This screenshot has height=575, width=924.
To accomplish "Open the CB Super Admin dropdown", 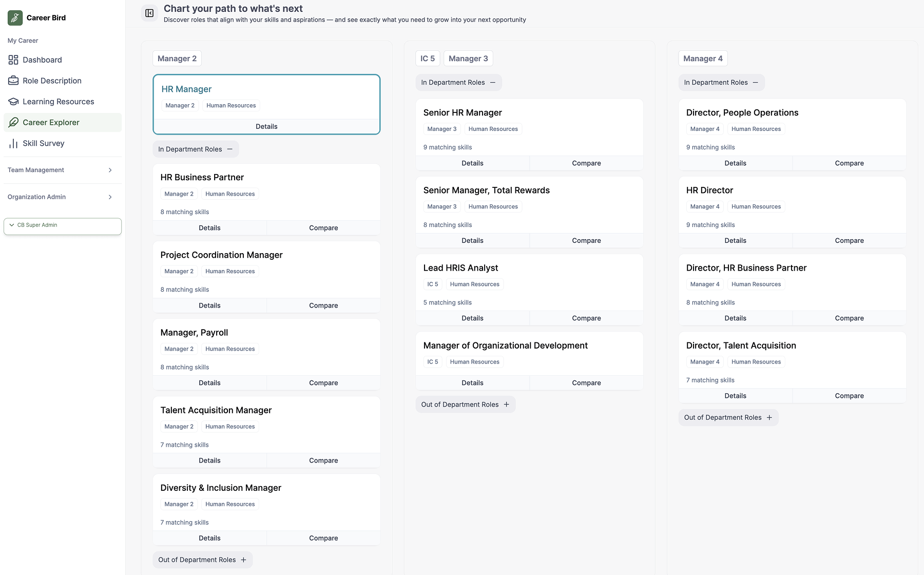I will [63, 226].
